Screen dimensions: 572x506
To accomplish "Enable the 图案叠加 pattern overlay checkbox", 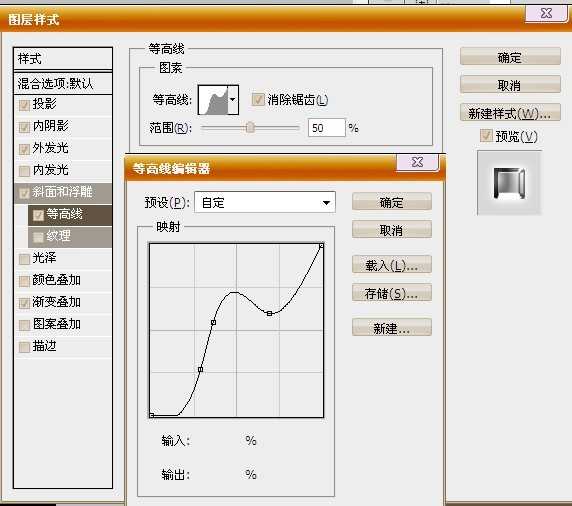I will pyautogui.click(x=24, y=325).
